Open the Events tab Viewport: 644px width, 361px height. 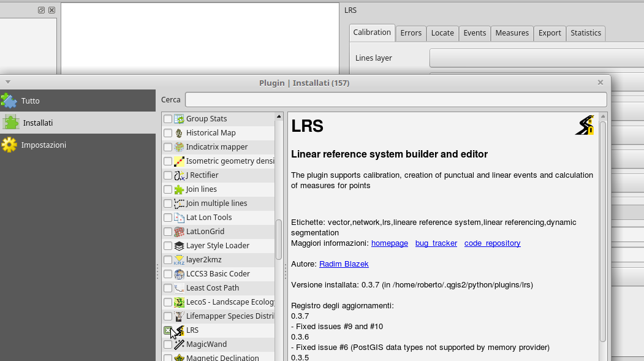tap(474, 33)
